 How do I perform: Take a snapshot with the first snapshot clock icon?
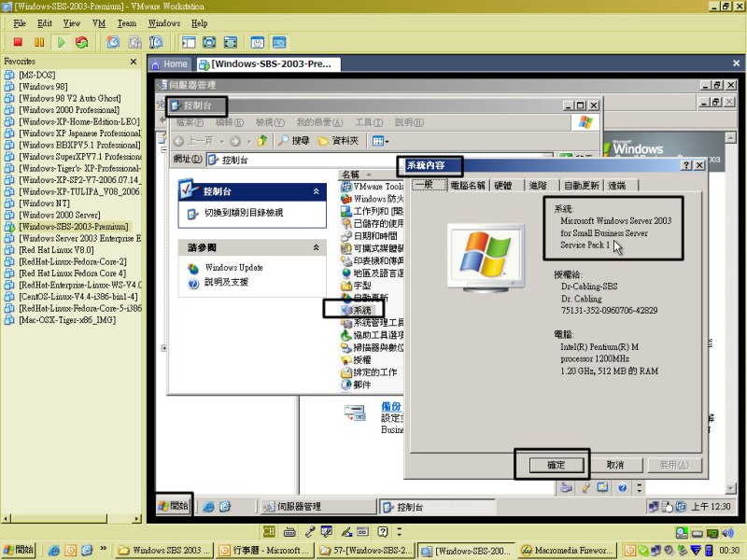click(113, 42)
